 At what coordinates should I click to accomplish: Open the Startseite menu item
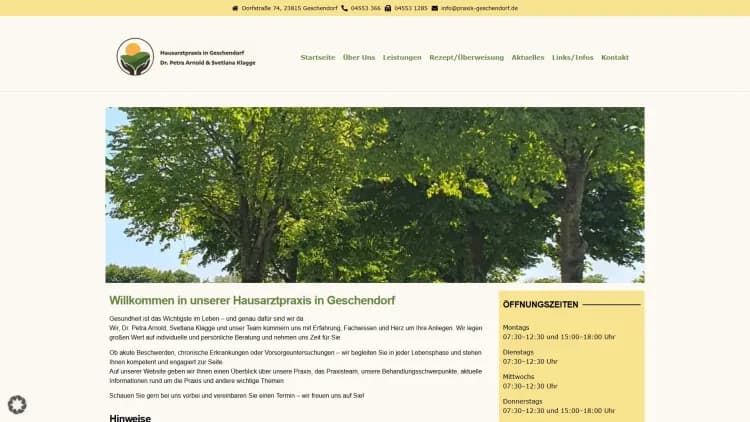click(318, 57)
